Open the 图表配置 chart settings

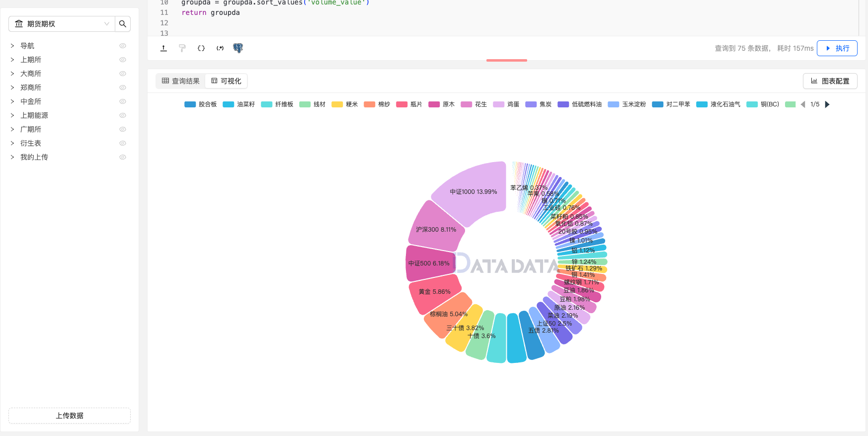[x=830, y=81]
